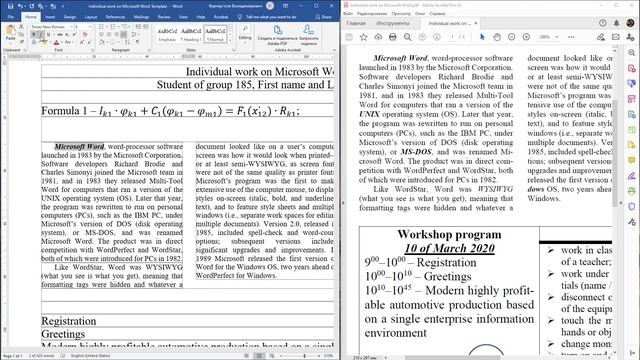Click the Numbering list icon in Word

click(113, 27)
